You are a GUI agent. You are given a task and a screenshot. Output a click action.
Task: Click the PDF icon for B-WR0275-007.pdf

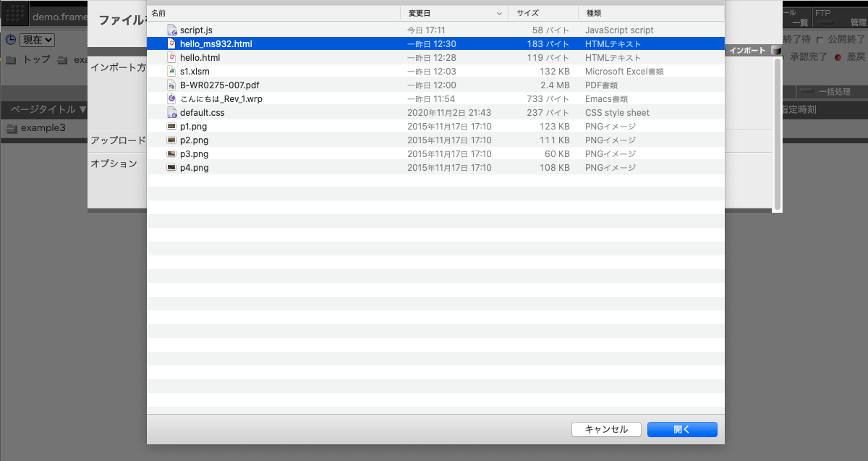click(171, 85)
